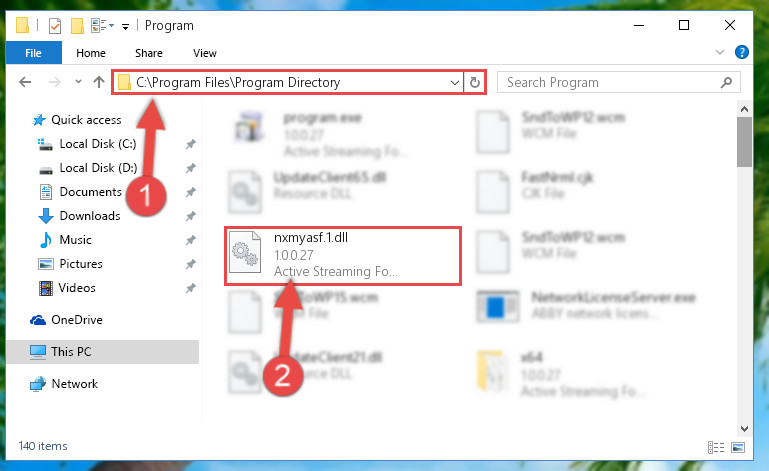Click the pin icon beside Local Disk (D:)

pos(191,168)
